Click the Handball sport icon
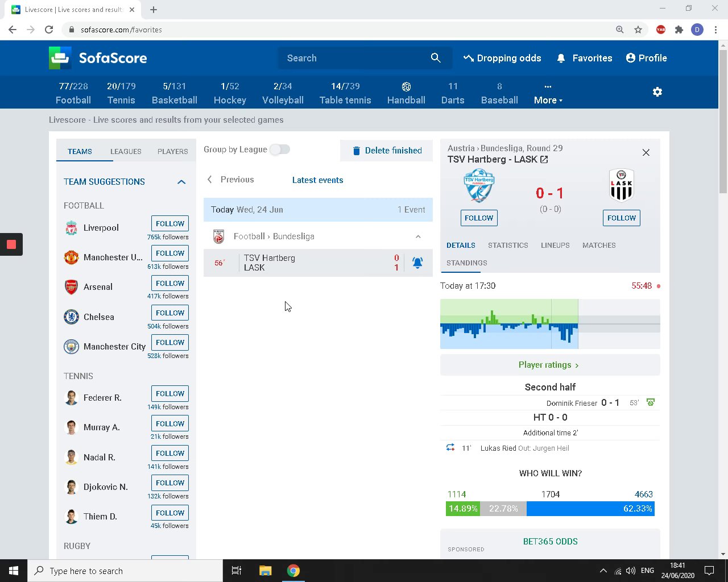The image size is (728, 582). (406, 86)
